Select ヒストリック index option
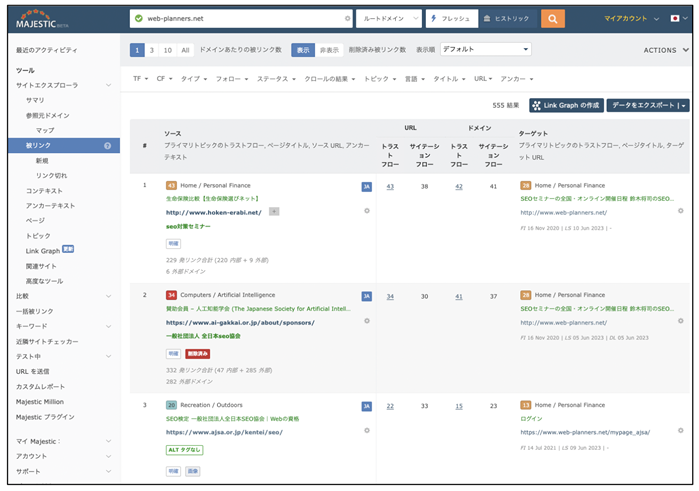699x491 pixels. point(507,19)
